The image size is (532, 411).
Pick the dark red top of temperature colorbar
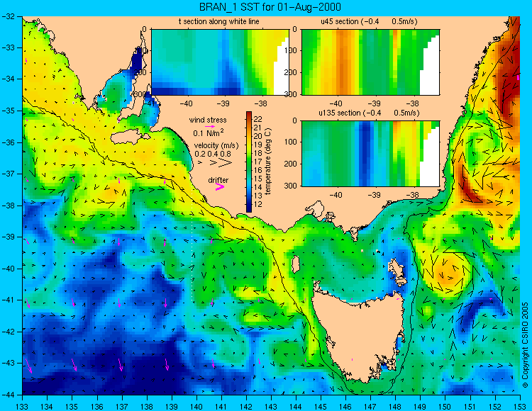[249, 113]
